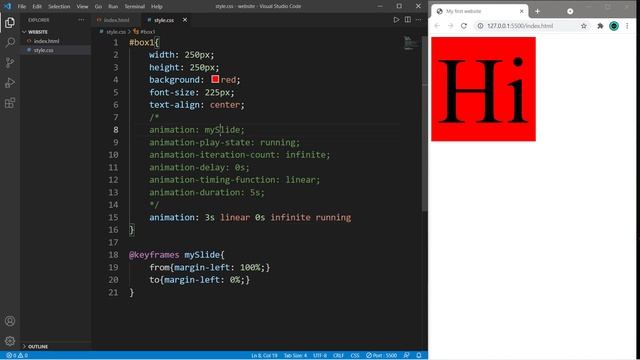Click line number 21 in the gutter
The width and height of the screenshot is (640, 360).
pyautogui.click(x=113, y=292)
